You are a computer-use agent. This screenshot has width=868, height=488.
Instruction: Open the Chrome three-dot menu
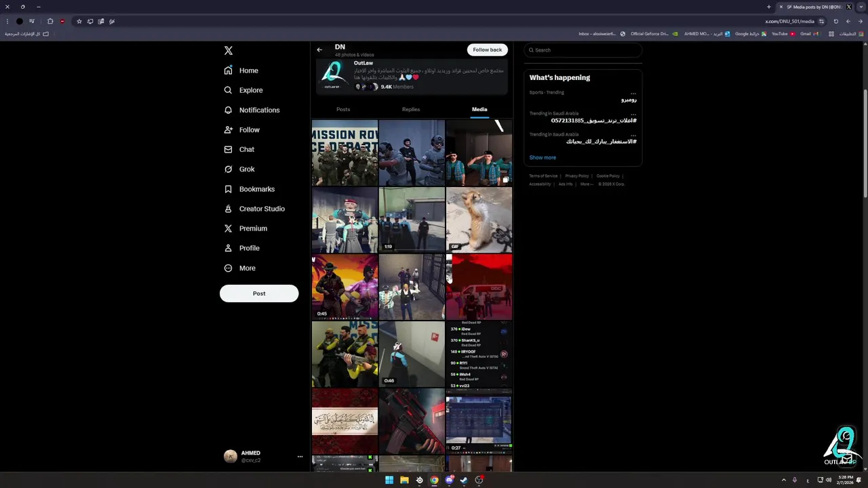(x=7, y=21)
